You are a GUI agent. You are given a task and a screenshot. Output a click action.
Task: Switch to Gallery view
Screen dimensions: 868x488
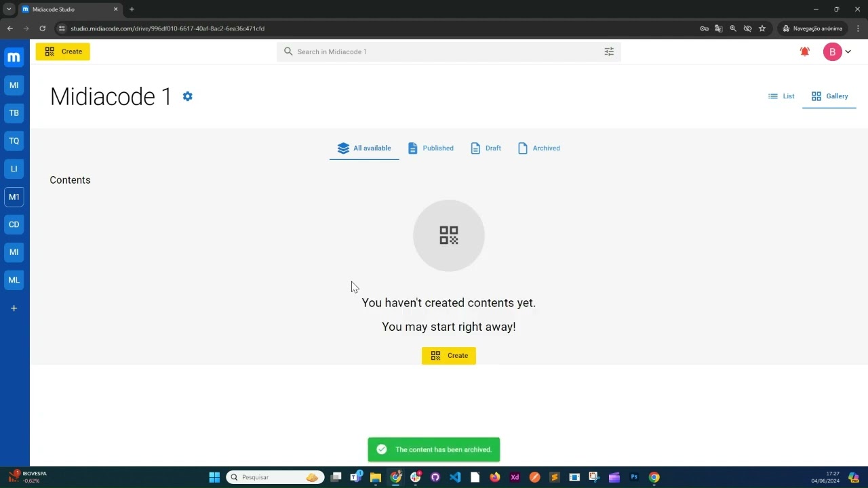[829, 96]
